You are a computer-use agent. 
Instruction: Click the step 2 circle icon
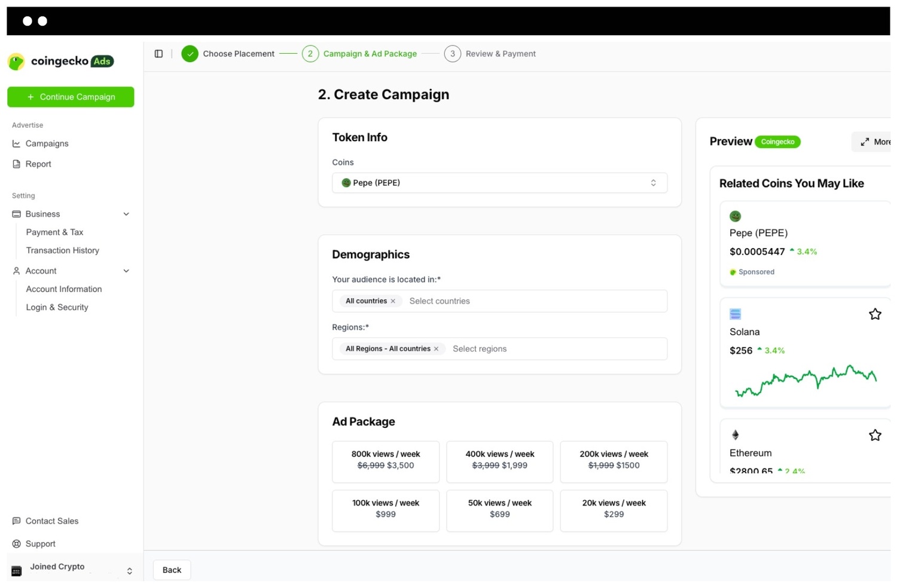pos(310,54)
